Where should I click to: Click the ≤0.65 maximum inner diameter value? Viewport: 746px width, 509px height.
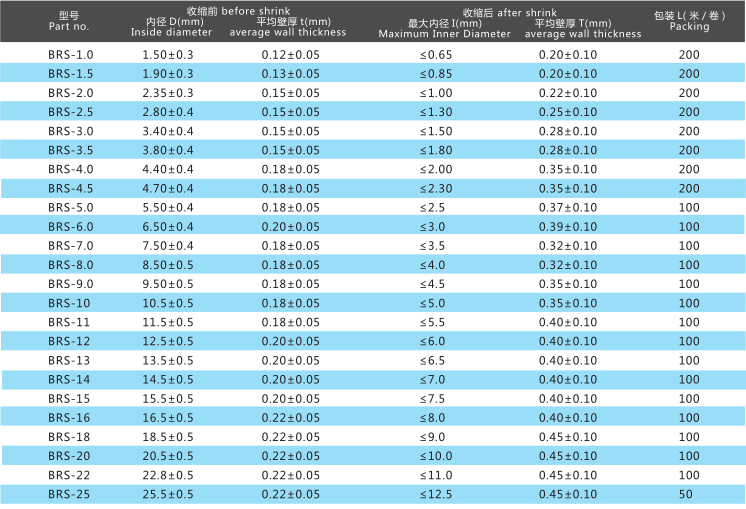click(436, 55)
